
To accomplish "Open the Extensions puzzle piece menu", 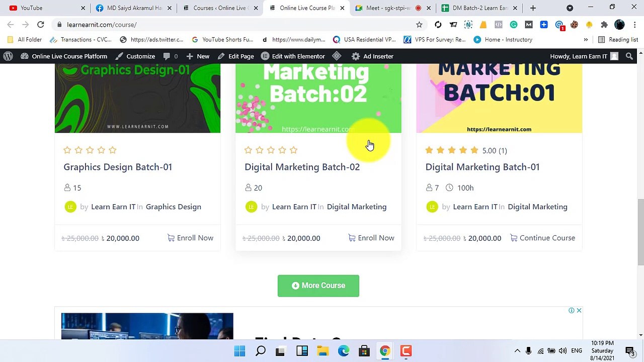I will click(604, 25).
